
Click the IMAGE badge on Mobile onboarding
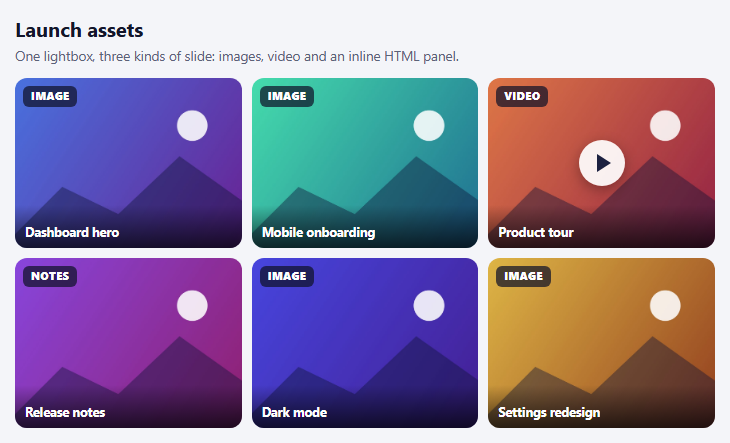(287, 96)
